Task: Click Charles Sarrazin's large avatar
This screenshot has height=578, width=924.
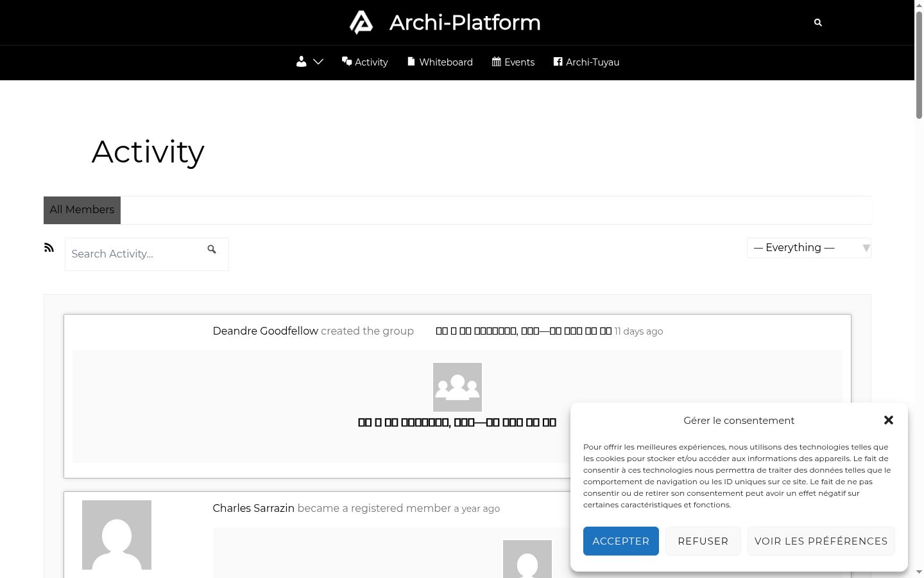Action: (117, 535)
